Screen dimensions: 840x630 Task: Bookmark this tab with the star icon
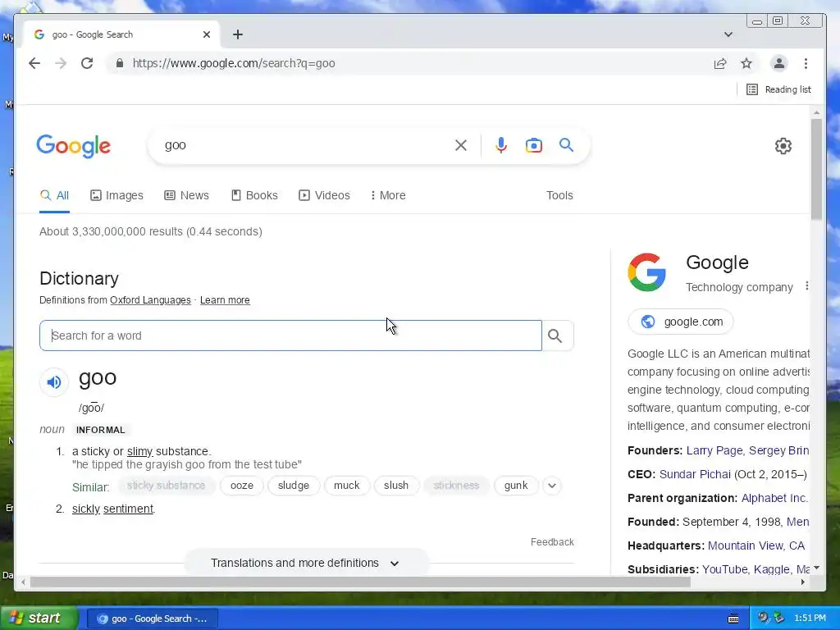coord(746,63)
